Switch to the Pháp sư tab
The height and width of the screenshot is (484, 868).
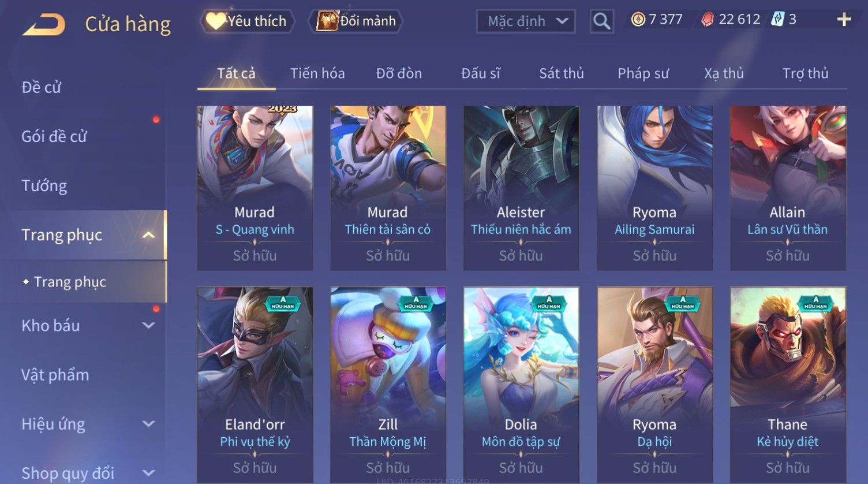click(x=643, y=73)
